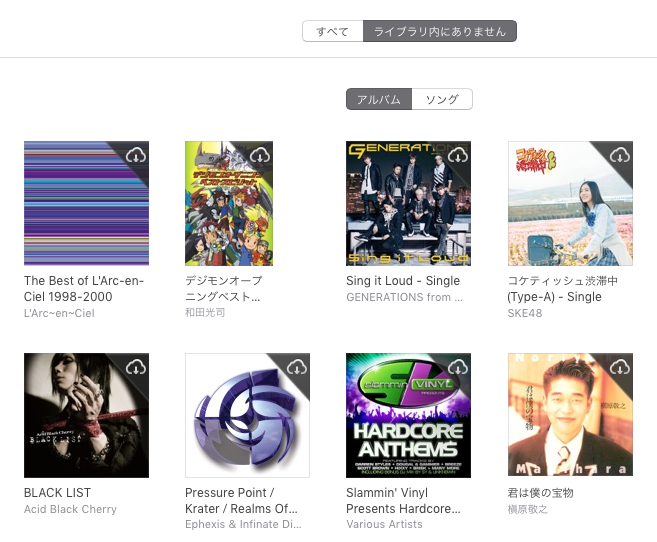Click title Sing it Loud - Single
The width and height of the screenshot is (657, 542).
point(403,281)
